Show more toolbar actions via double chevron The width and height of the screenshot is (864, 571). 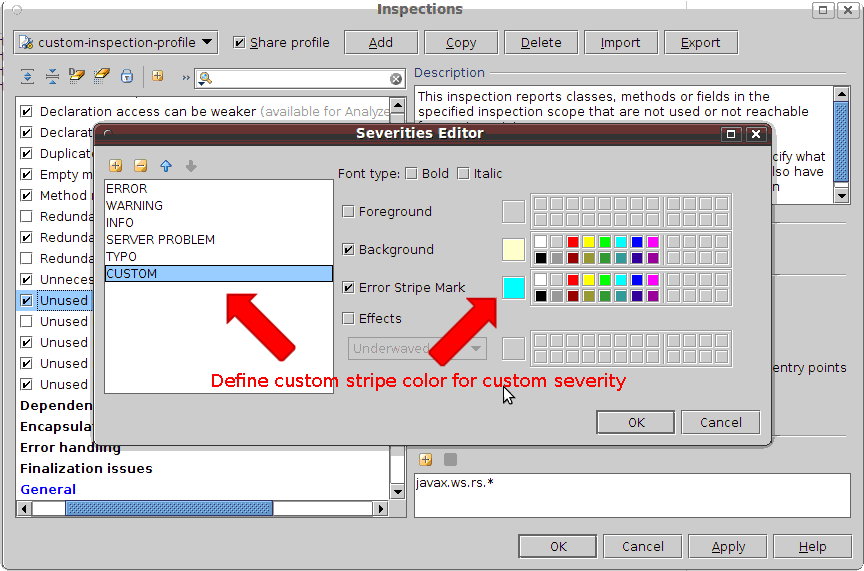click(x=186, y=78)
